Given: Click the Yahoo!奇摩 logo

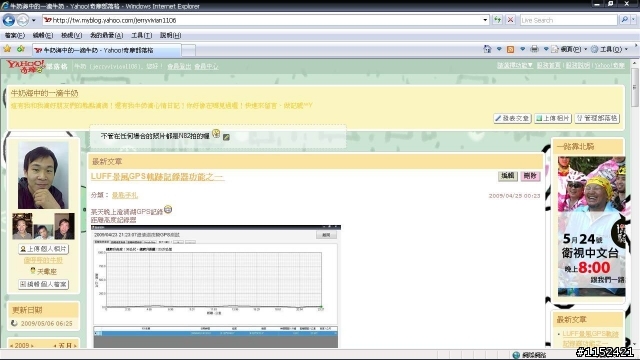Looking at the screenshot, I should click(25, 66).
